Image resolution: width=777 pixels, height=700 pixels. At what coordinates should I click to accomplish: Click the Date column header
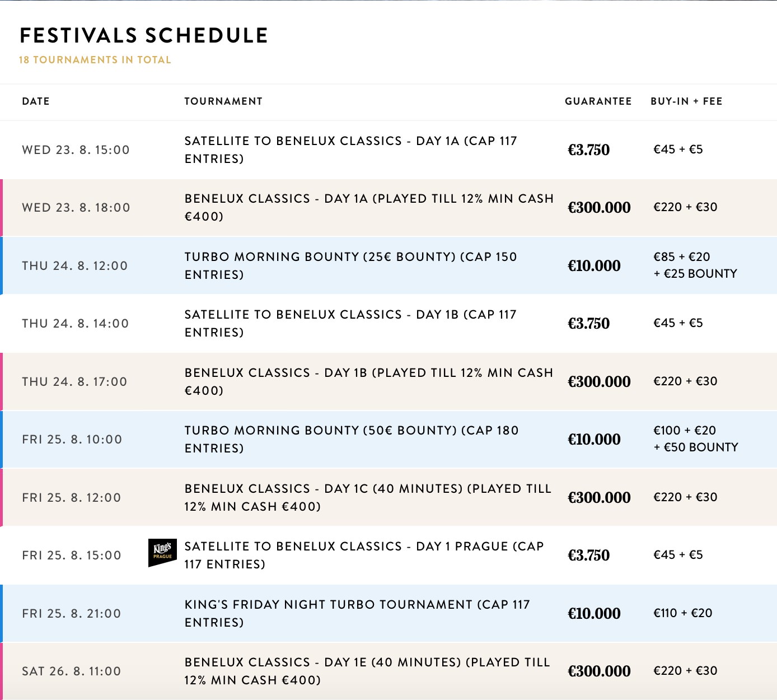pyautogui.click(x=36, y=101)
